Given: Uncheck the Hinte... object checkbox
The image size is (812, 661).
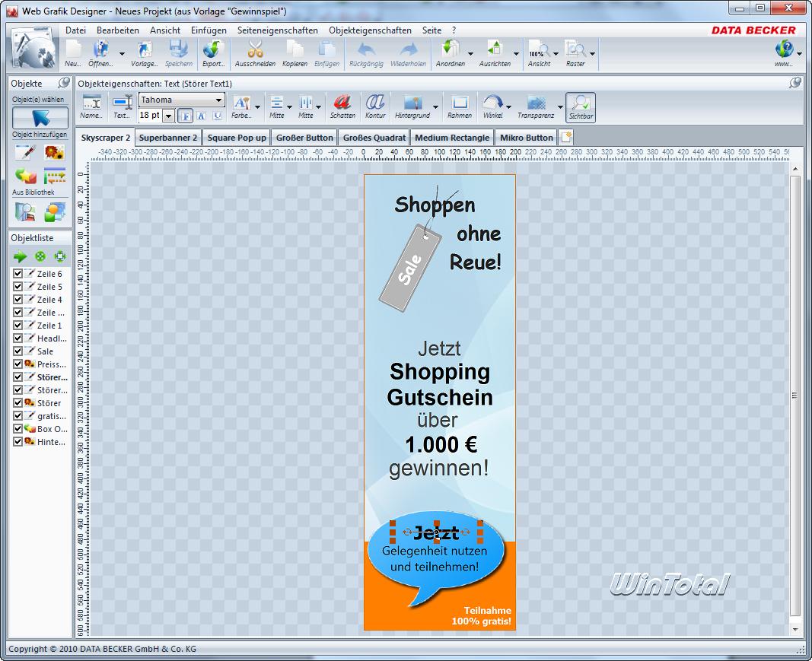Looking at the screenshot, I should click(18, 441).
